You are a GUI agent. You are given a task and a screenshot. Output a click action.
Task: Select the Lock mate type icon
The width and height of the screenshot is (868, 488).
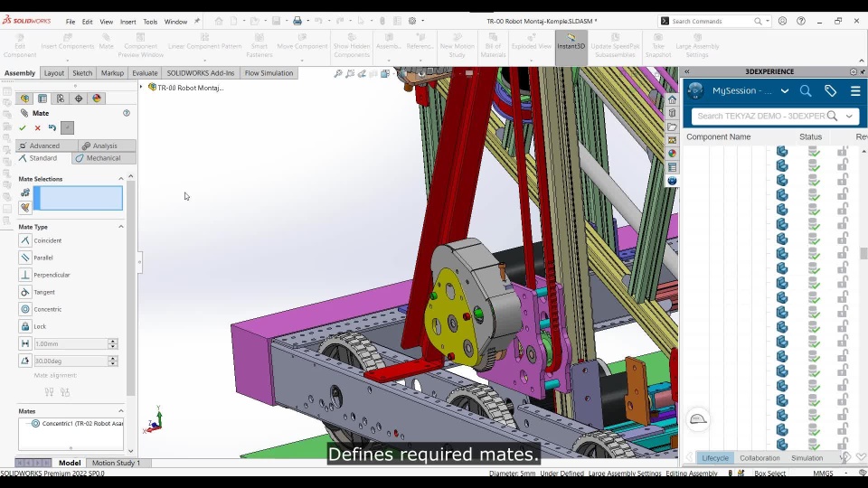pos(25,326)
